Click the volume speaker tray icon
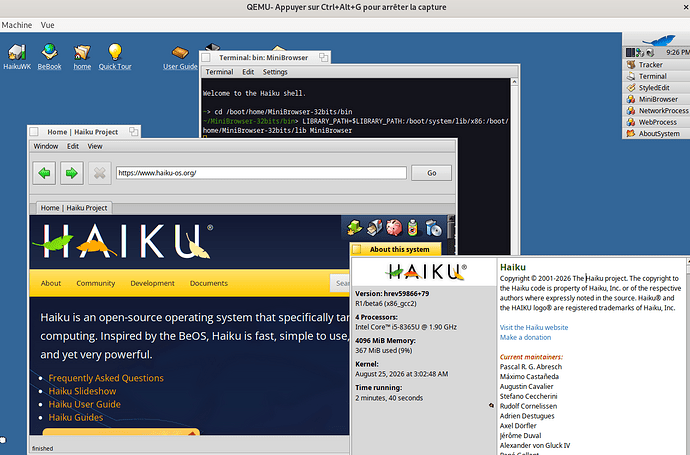 650,53
